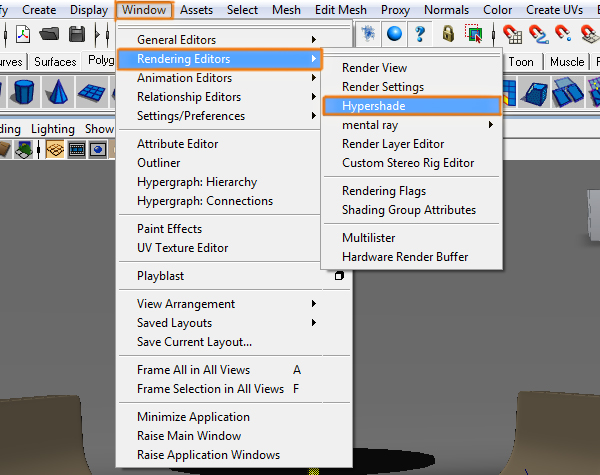The height and width of the screenshot is (475, 600).
Task: Open the viewport Lighting menu
Action: click(53, 129)
